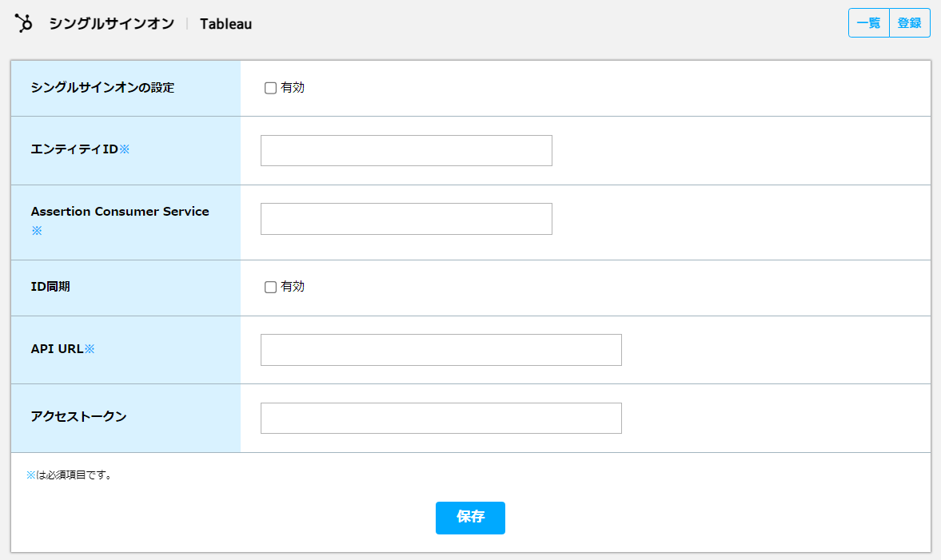Click the 保存 save button
The image size is (941, 560).
click(470, 518)
